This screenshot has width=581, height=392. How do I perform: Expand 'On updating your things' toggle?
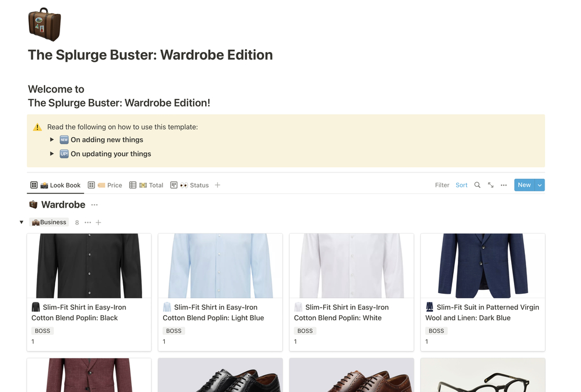click(52, 154)
